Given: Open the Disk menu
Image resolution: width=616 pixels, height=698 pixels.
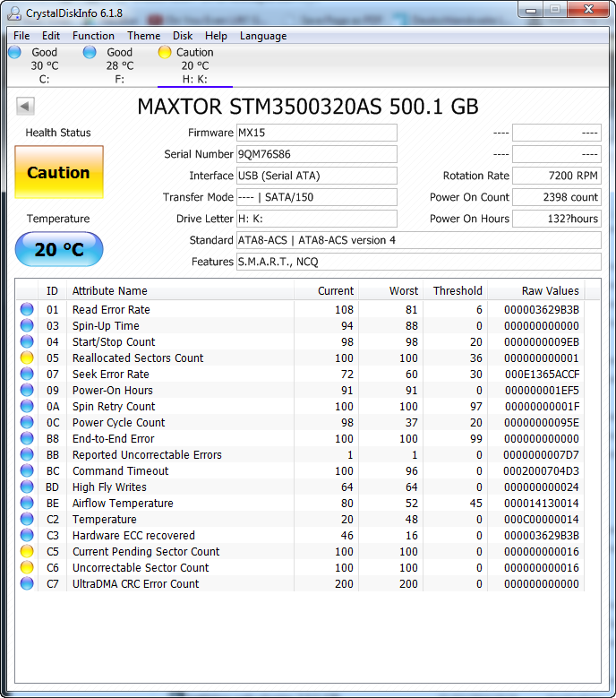Looking at the screenshot, I should 183,36.
